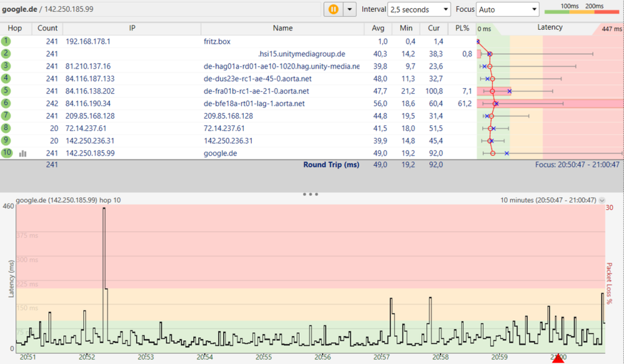Image resolution: width=624 pixels, height=364 pixels.
Task: Open the dropdown arrow beside pause button
Action: point(349,9)
